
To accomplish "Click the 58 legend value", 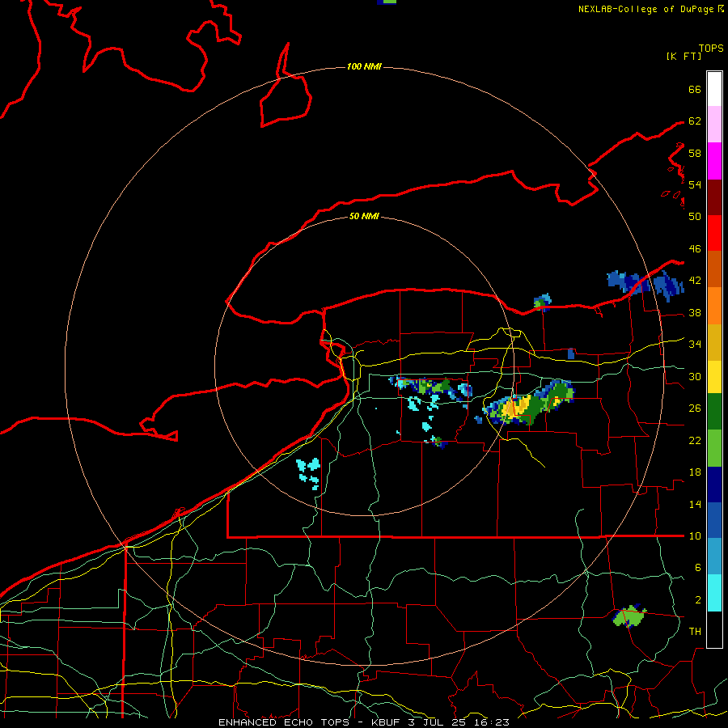I will (695, 153).
